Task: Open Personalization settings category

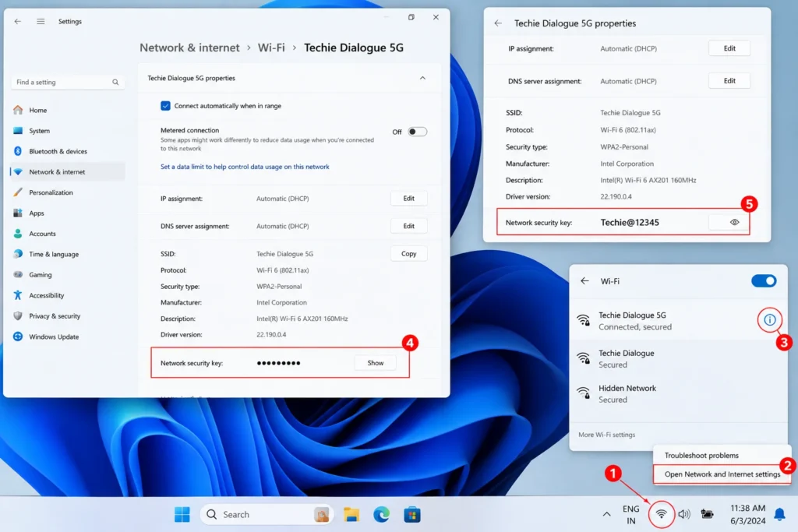Action: coord(51,192)
